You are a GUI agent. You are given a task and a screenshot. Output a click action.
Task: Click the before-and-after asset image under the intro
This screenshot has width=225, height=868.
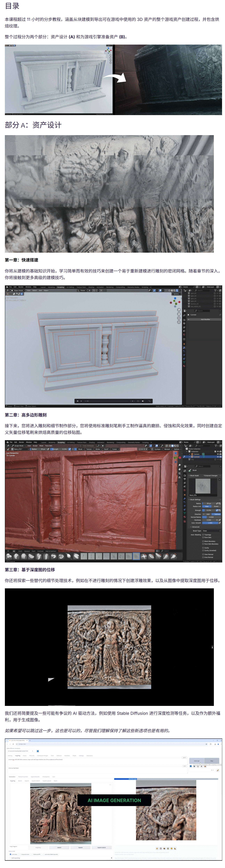click(113, 80)
